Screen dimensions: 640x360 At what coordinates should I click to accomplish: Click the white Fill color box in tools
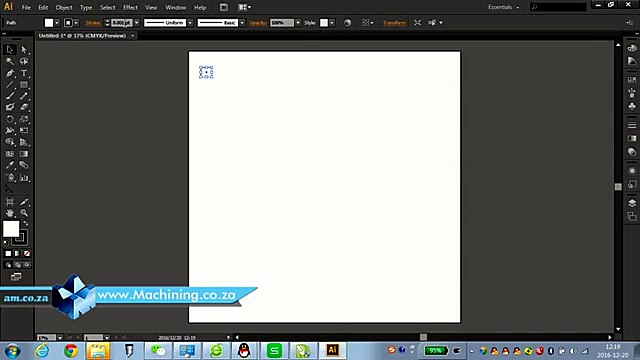[x=11, y=229]
